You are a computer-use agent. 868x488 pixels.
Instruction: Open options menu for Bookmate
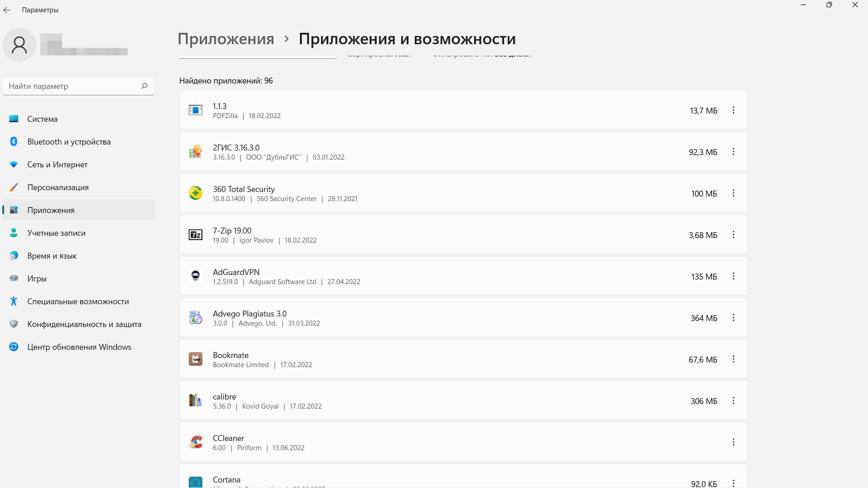(x=734, y=359)
